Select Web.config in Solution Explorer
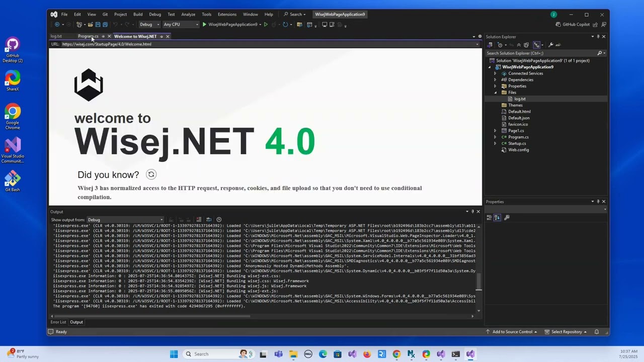This screenshot has height=362, width=644. pos(518,150)
